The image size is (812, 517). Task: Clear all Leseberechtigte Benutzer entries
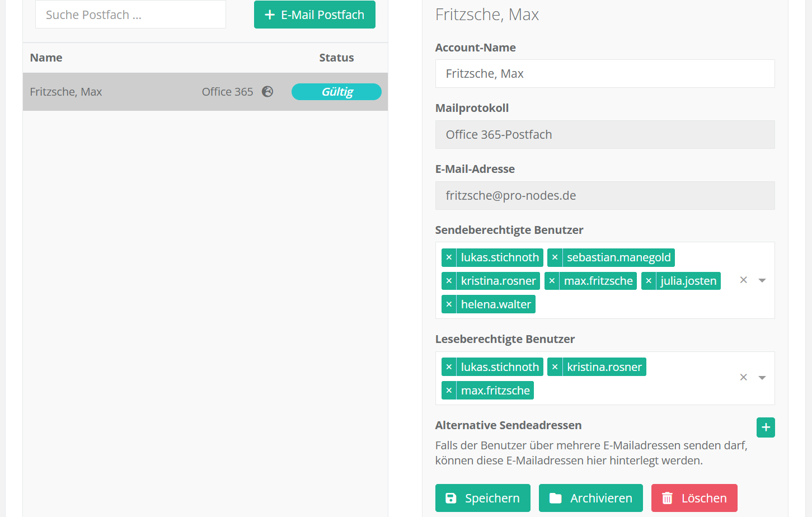pos(743,378)
